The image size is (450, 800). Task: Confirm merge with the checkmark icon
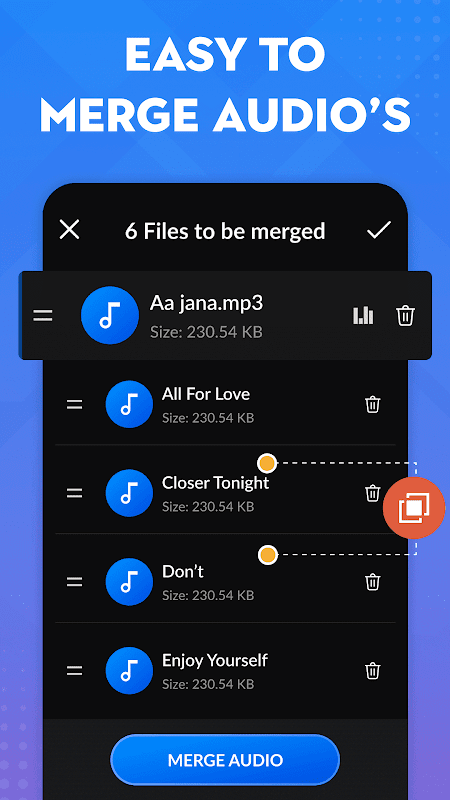[379, 230]
